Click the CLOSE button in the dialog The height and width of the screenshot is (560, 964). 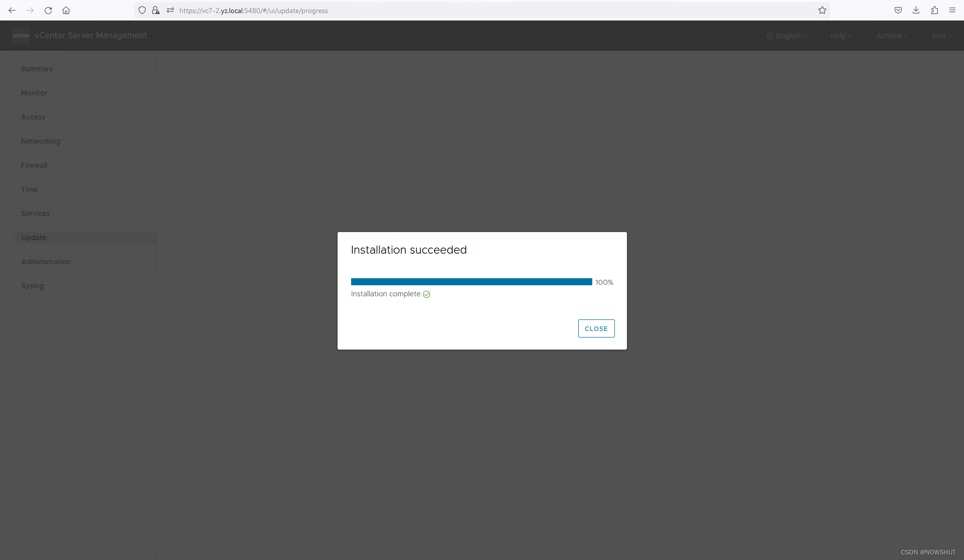pos(596,328)
